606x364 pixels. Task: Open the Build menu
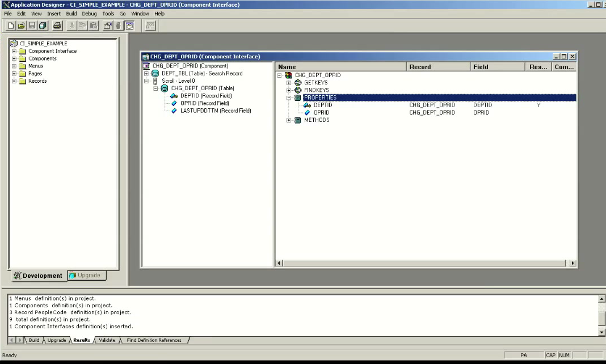[x=71, y=14]
